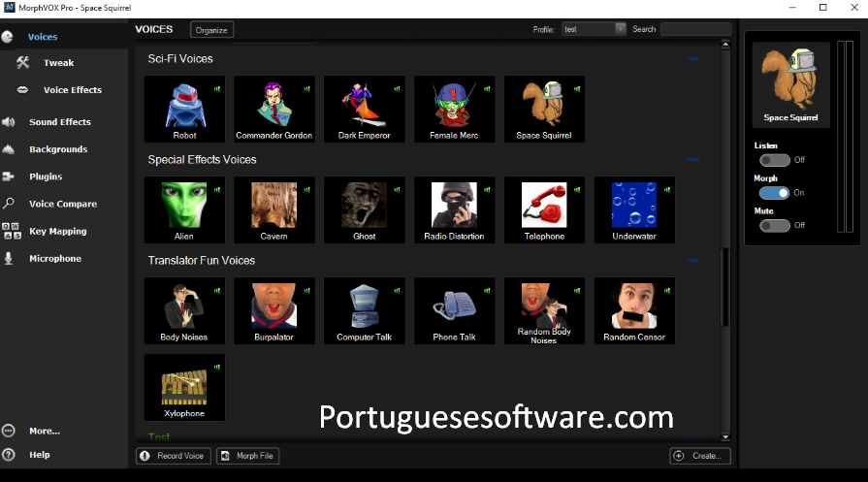Open the Voices section
Image resolution: width=868 pixels, height=482 pixels.
click(x=42, y=37)
